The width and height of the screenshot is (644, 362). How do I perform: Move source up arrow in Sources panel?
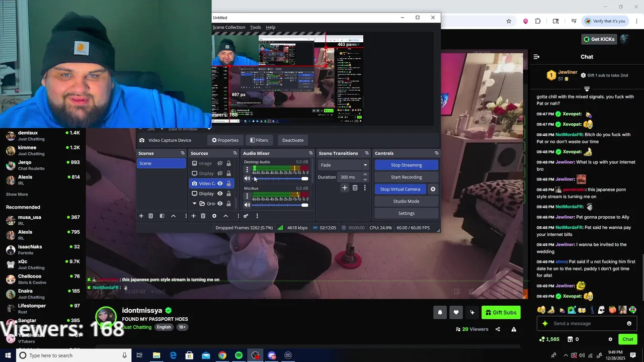pos(225,216)
